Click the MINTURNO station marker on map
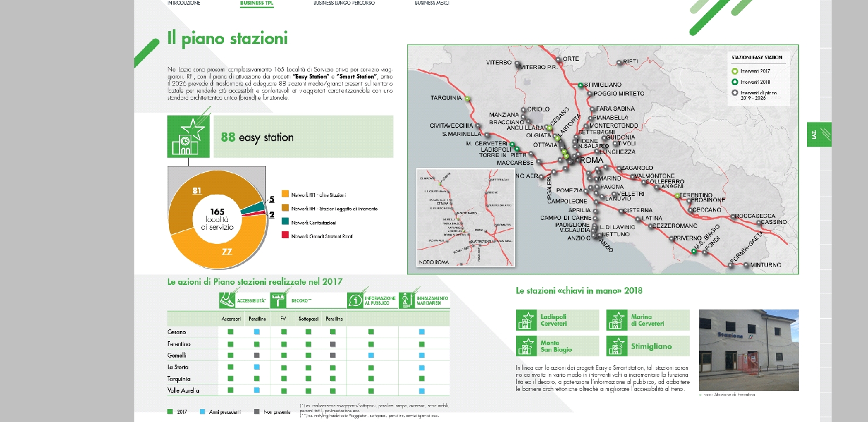Screen dimensions: 868x422 click(x=746, y=266)
